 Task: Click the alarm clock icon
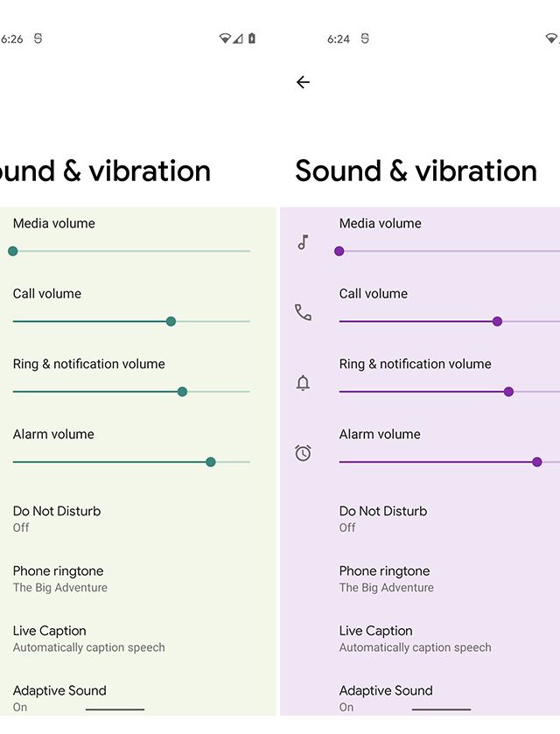(x=303, y=453)
